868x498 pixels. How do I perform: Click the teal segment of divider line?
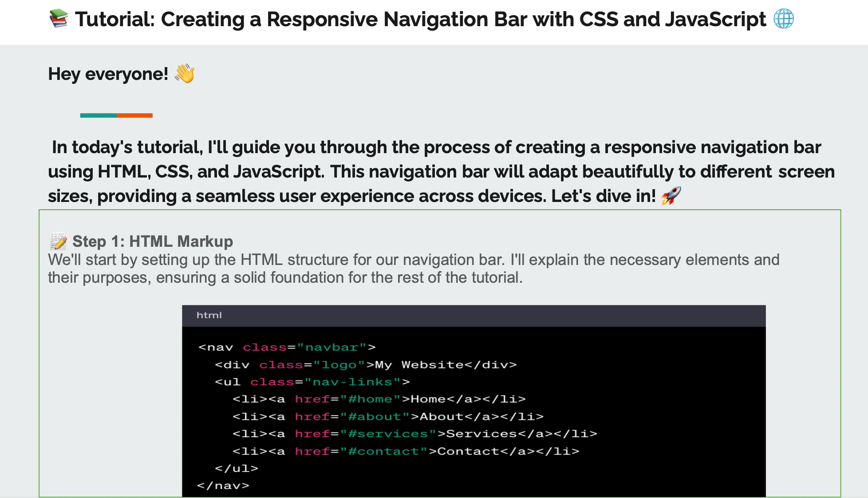(98, 115)
